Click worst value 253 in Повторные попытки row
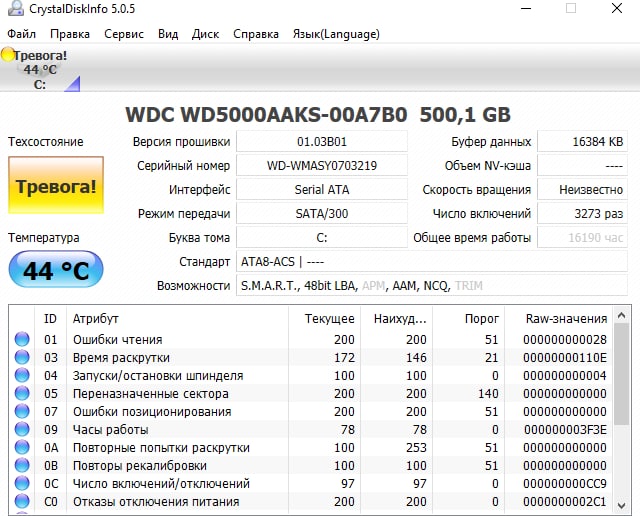This screenshot has height=516, width=640. click(416, 447)
